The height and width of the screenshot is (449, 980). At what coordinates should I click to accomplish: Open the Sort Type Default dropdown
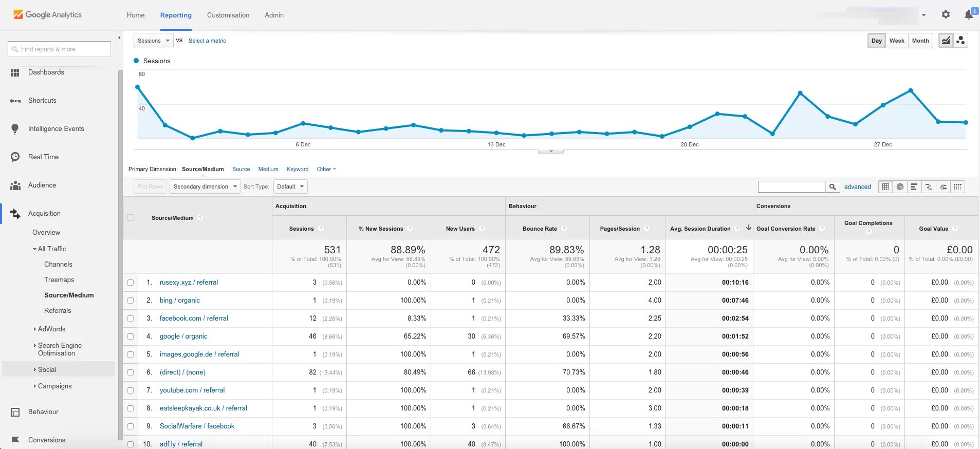pyautogui.click(x=290, y=186)
